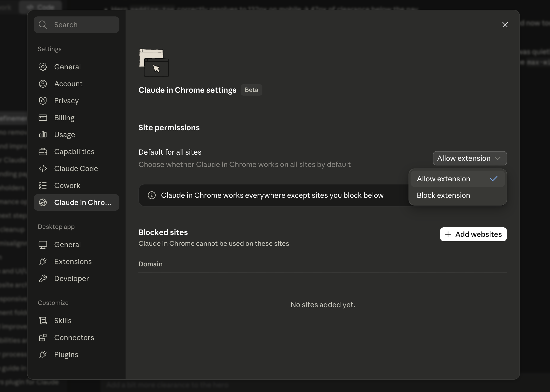The height and width of the screenshot is (392, 550).
Task: Open Privacy settings
Action: (77, 101)
